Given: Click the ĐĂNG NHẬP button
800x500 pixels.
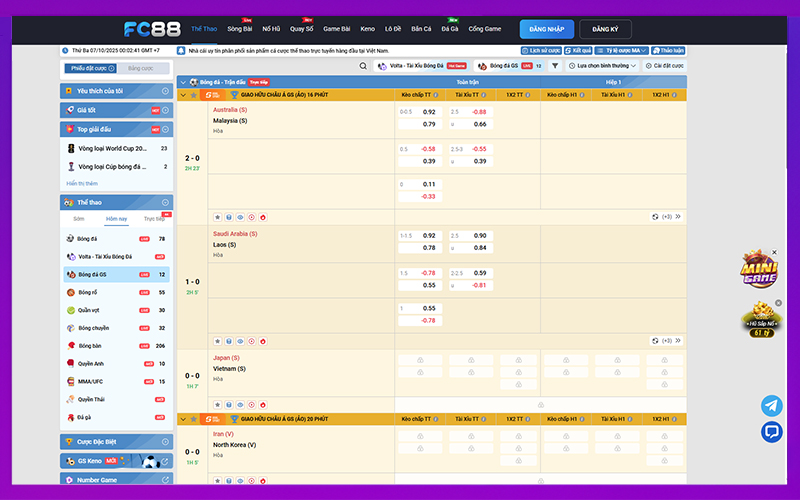Looking at the screenshot, I should (x=546, y=29).
